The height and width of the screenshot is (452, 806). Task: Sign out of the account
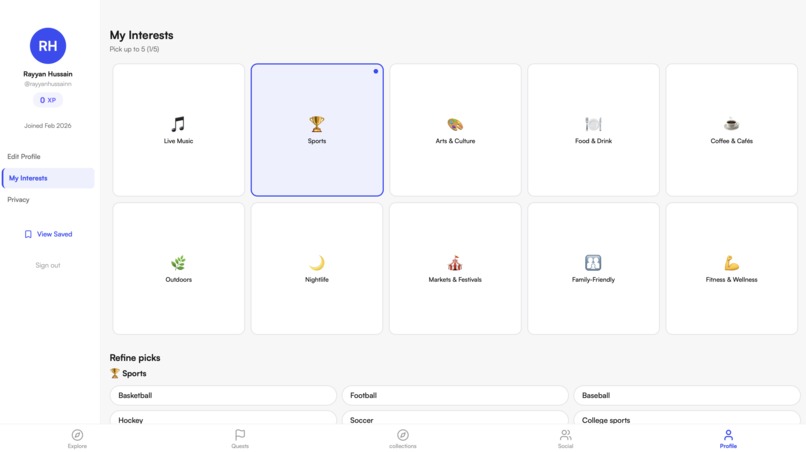point(48,265)
